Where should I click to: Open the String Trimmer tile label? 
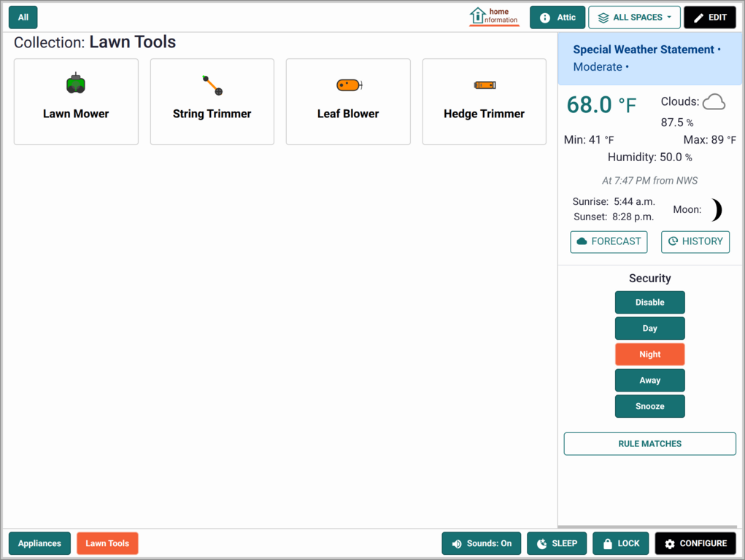[x=212, y=114]
